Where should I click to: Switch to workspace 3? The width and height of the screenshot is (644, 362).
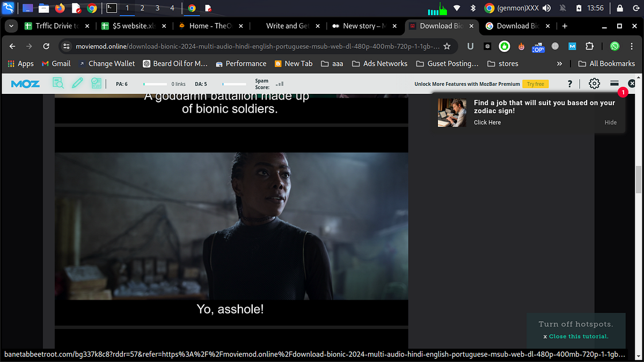coord(157,8)
